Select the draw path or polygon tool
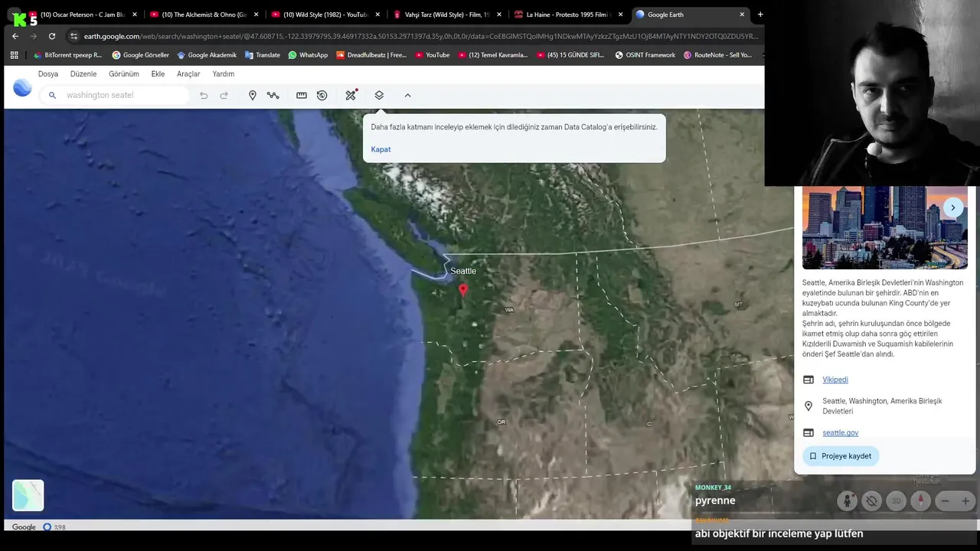Image resolution: width=980 pixels, height=551 pixels. pyautogui.click(x=273, y=95)
